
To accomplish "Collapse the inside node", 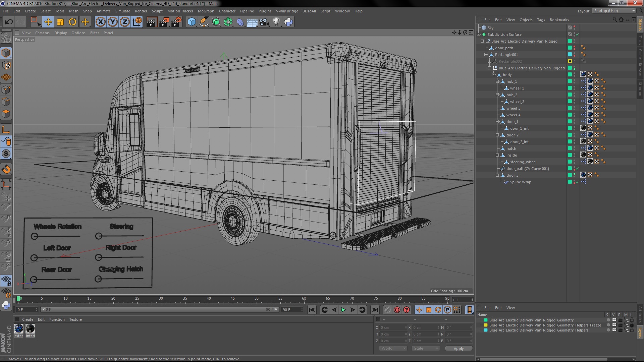I will (497, 155).
